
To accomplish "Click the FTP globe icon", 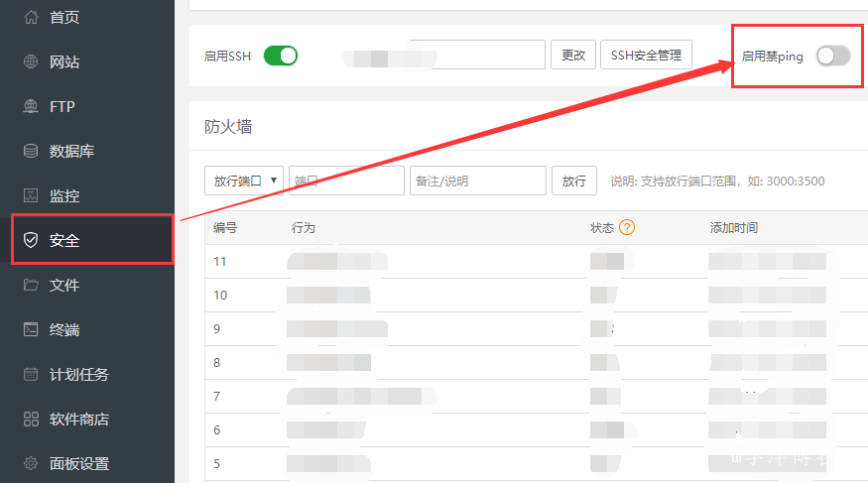I will point(31,106).
